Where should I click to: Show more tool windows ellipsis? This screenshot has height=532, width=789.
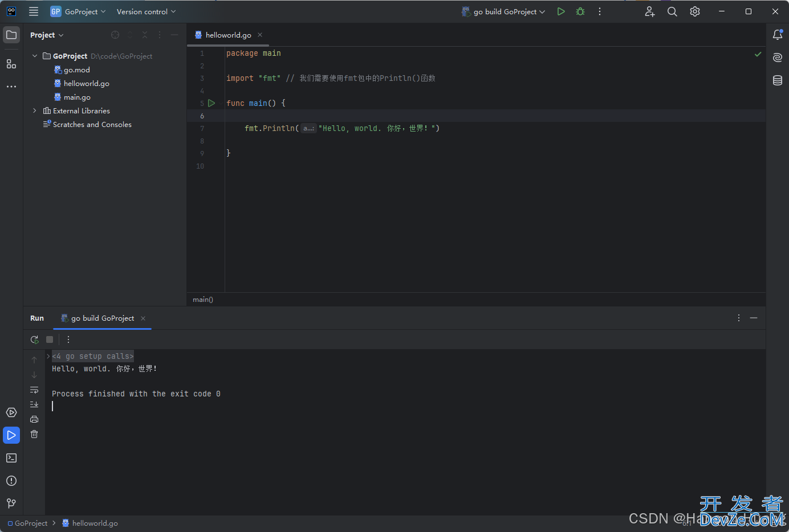11,87
